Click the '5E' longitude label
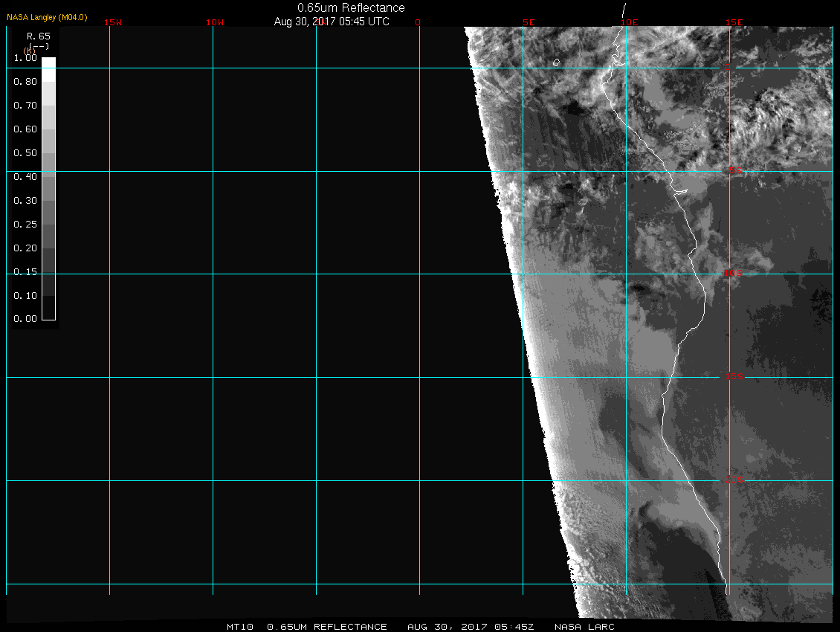This screenshot has height=632, width=840. pyautogui.click(x=529, y=22)
